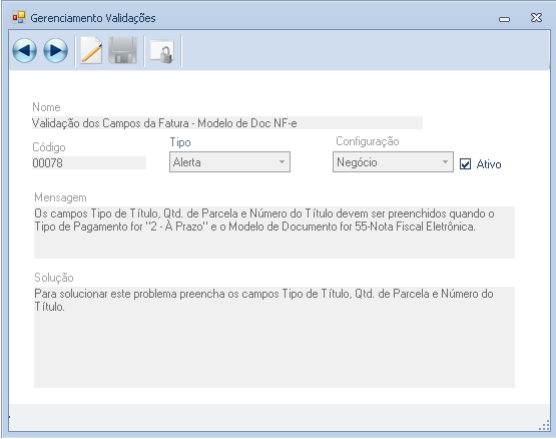
Task: Expand the Configuração dropdown showing Negócio
Action: coord(393,162)
